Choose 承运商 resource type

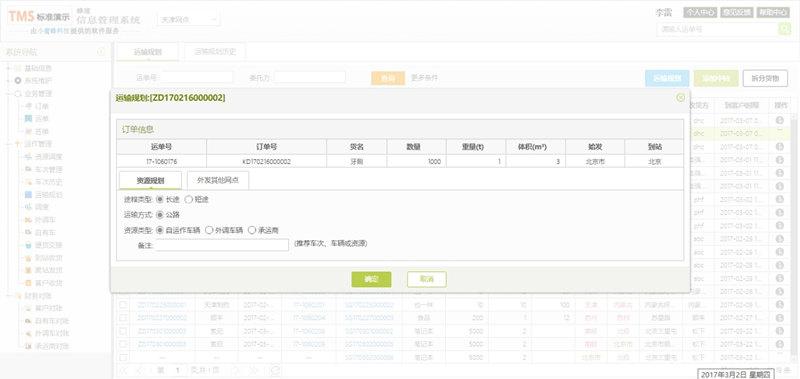[x=252, y=230]
